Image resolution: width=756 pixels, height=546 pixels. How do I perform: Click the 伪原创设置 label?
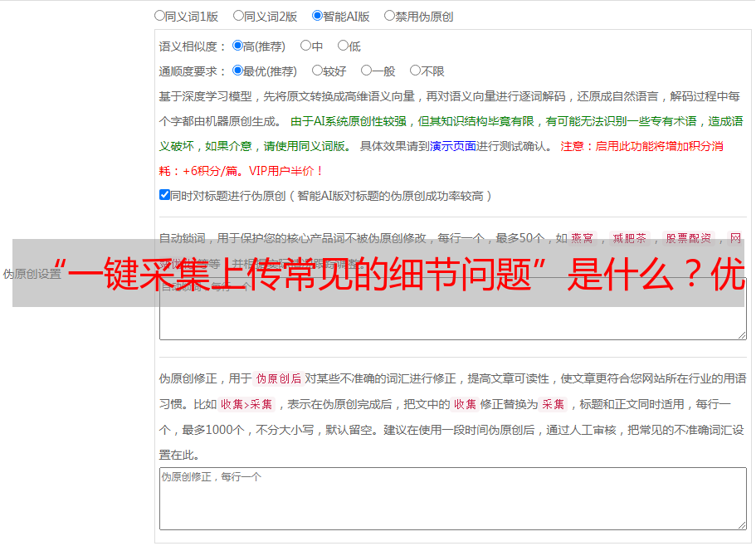(32, 274)
